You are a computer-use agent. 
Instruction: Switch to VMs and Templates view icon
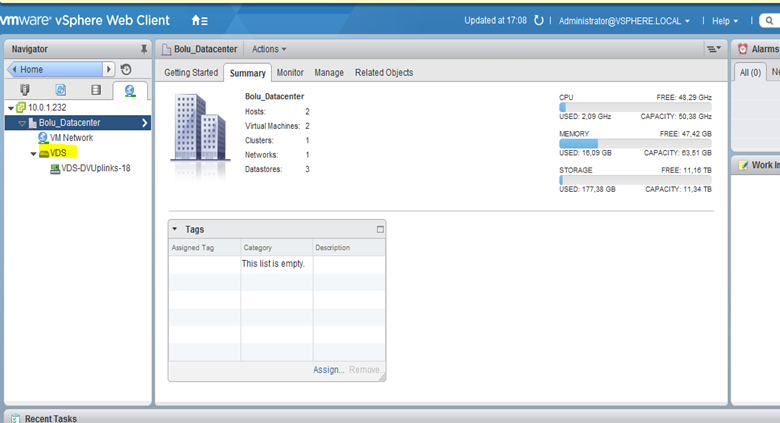60,90
